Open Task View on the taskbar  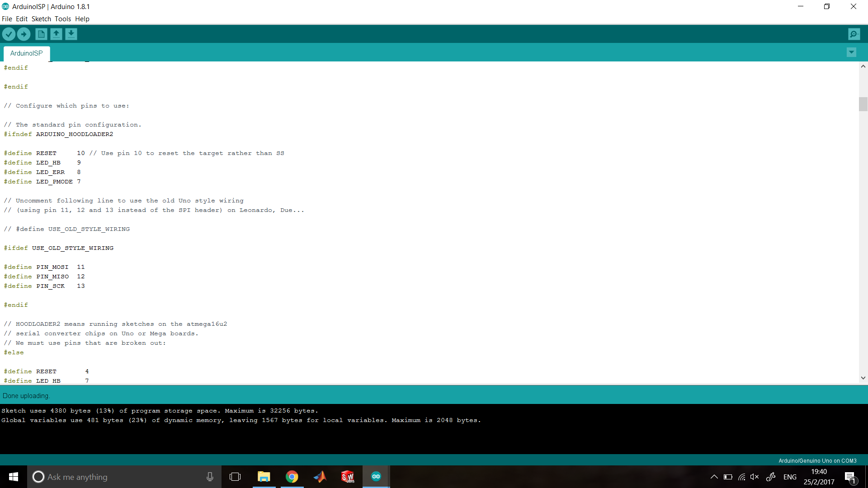click(x=235, y=477)
